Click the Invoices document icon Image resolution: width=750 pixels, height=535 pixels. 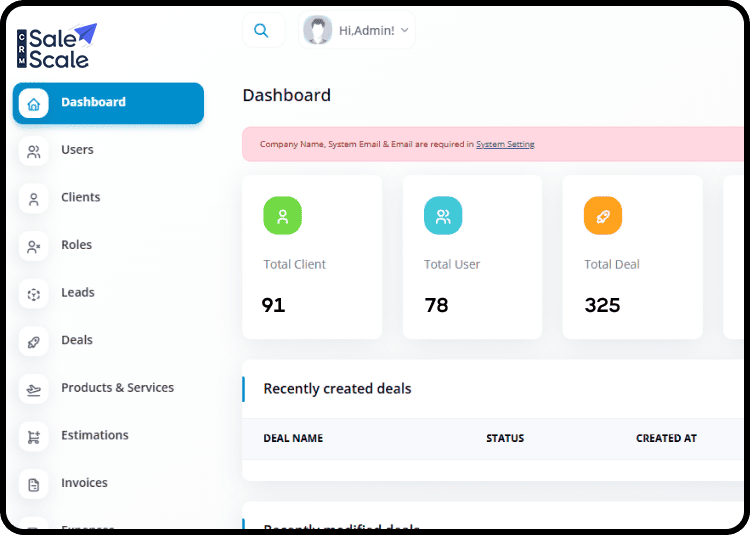click(x=34, y=484)
